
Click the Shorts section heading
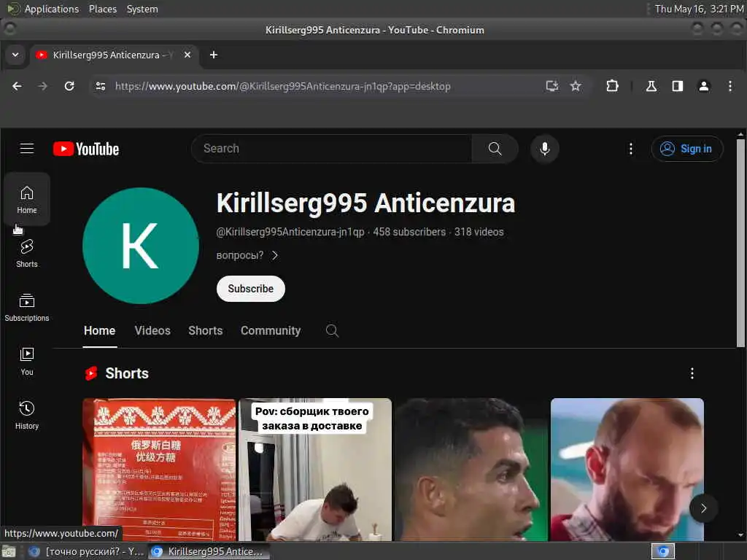[127, 373]
